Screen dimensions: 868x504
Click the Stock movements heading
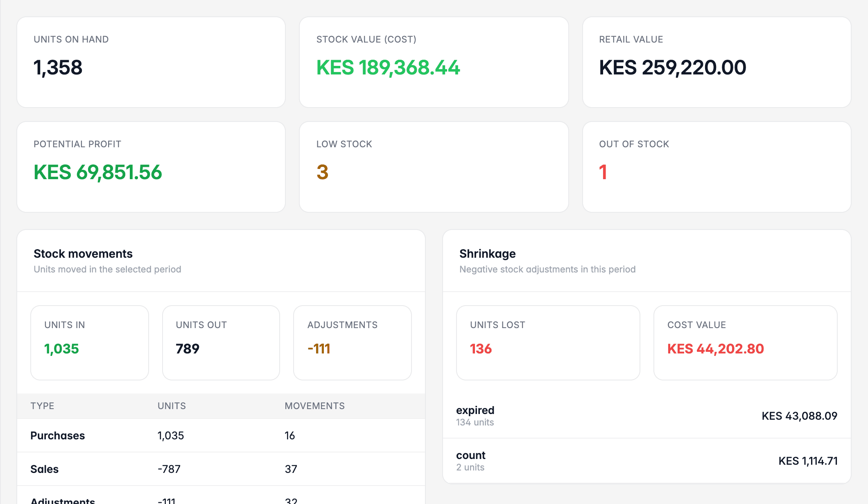click(83, 254)
